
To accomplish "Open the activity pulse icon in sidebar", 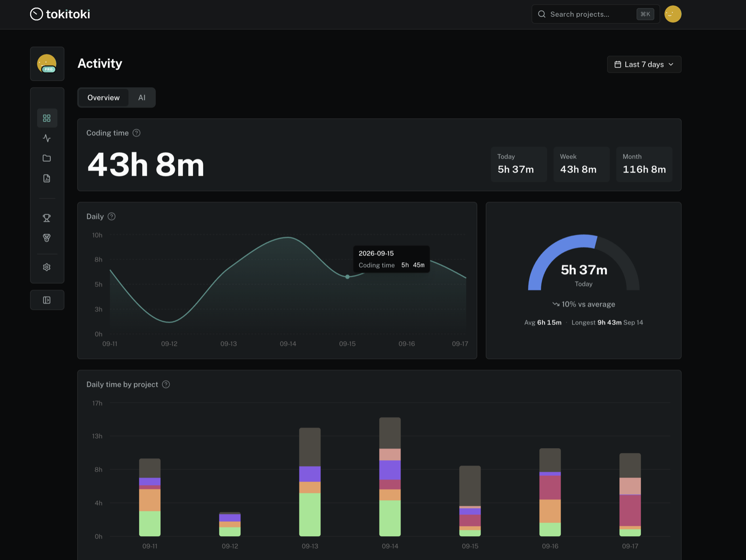I will coord(47,138).
